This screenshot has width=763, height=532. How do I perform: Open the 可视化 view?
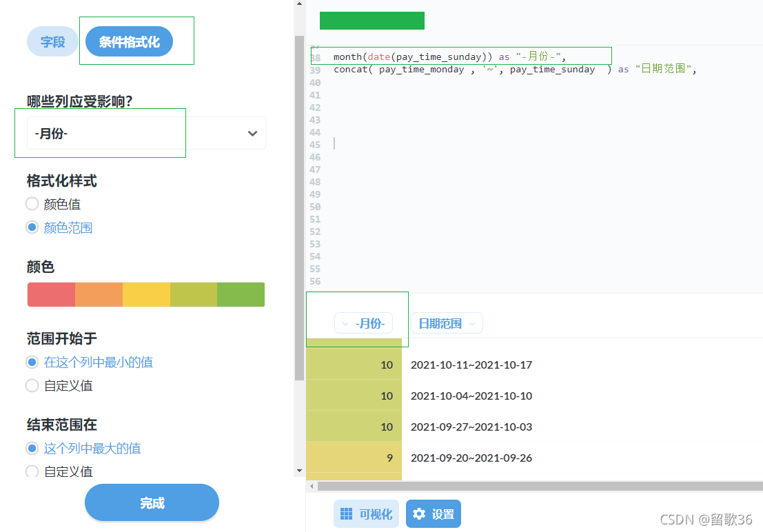(x=366, y=514)
